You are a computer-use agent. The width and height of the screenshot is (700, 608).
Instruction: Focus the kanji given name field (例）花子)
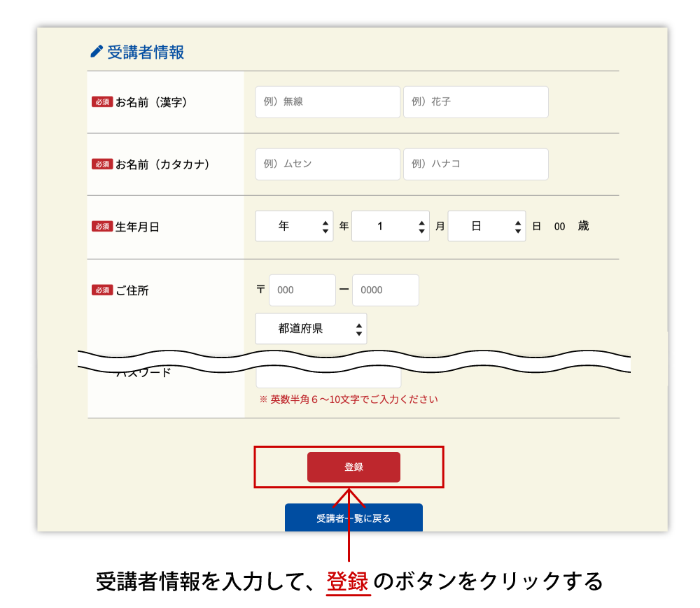click(x=475, y=101)
